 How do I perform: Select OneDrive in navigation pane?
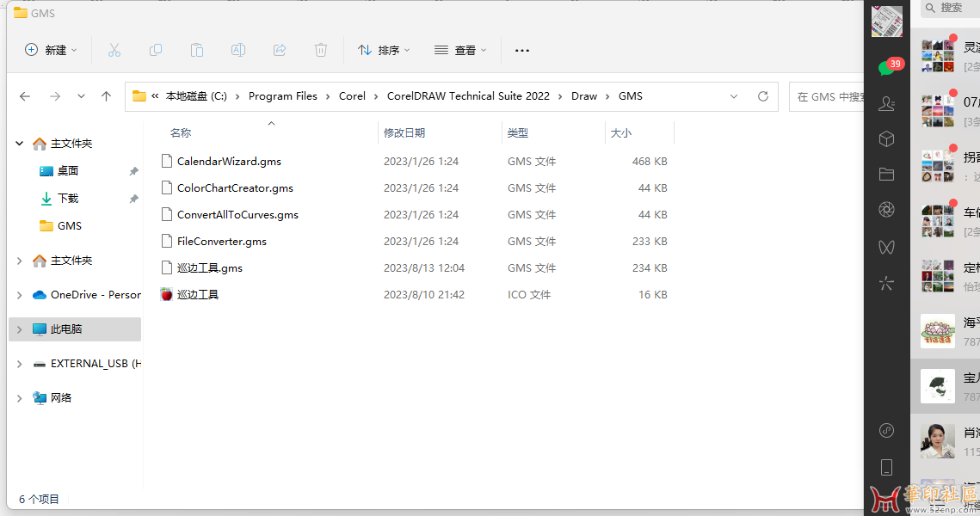pos(95,295)
